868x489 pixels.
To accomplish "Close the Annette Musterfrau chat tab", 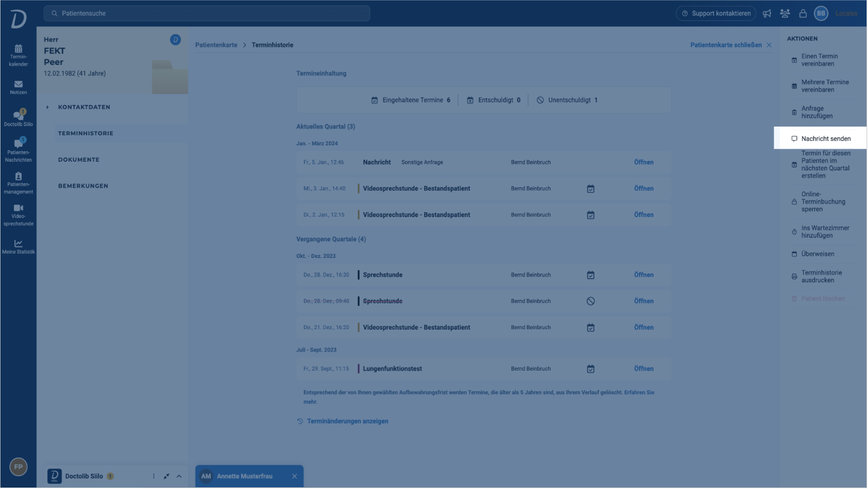I will (x=295, y=476).
